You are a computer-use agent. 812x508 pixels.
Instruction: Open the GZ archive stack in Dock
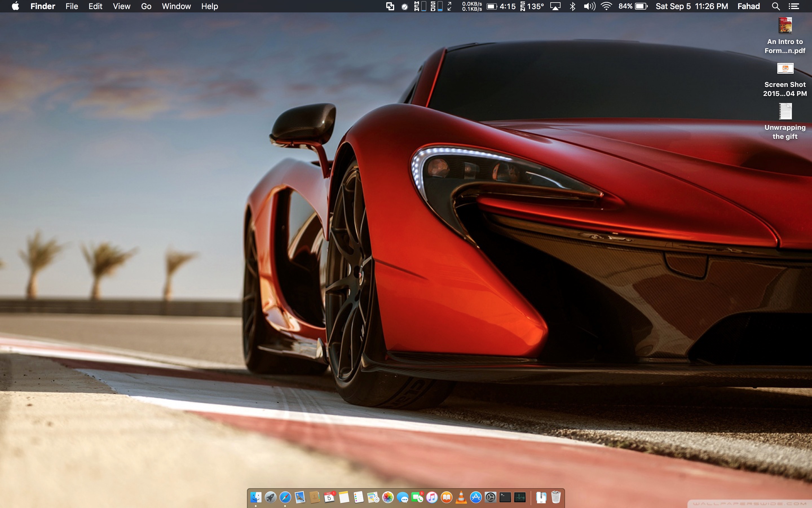point(541,497)
